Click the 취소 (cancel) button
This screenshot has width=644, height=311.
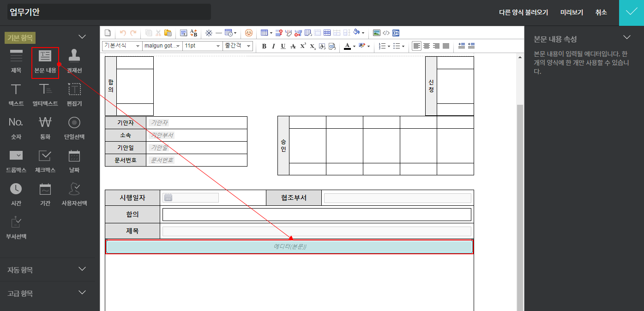pos(601,12)
